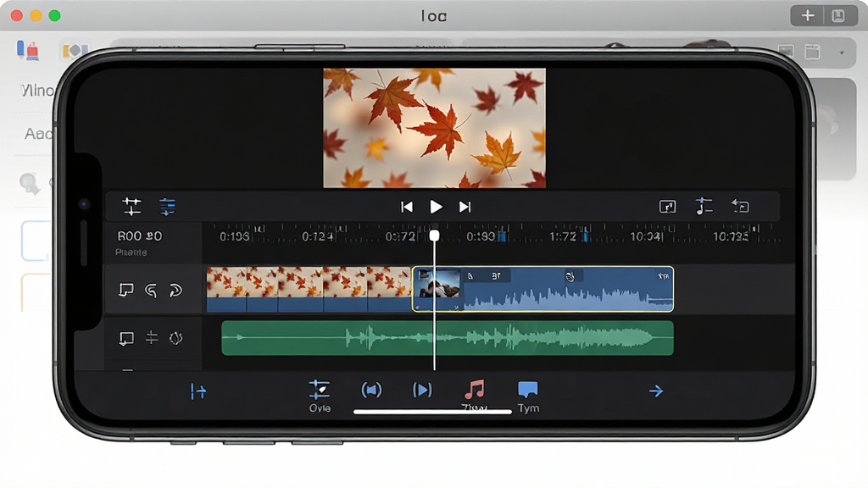Open the music note adjustment icon
The image size is (868, 488).
[704, 207]
